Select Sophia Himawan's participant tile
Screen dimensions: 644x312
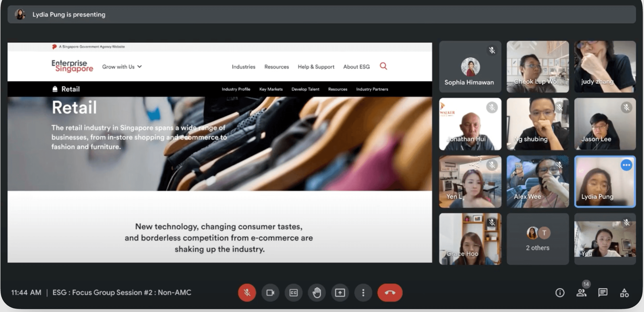[x=470, y=67]
